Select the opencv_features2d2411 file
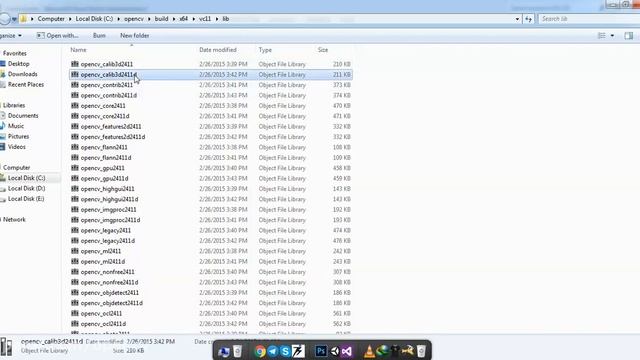Viewport: 640px width, 360px height. point(111,127)
